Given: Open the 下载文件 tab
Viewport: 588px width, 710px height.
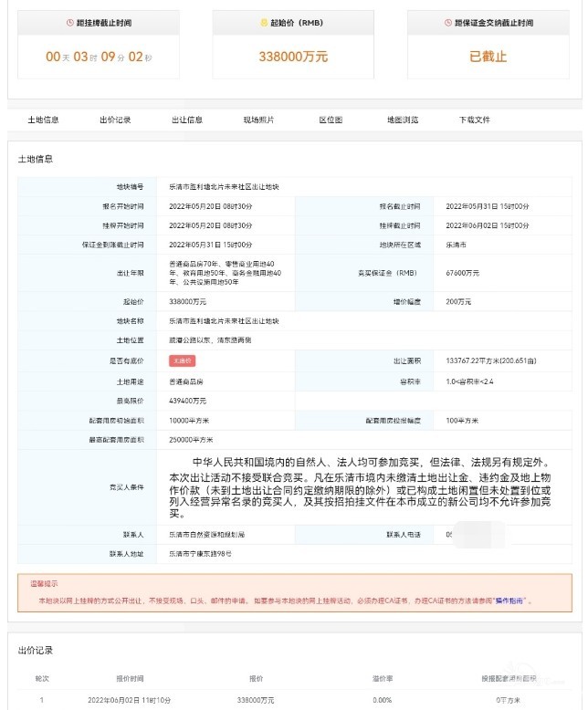Looking at the screenshot, I should point(475,120).
